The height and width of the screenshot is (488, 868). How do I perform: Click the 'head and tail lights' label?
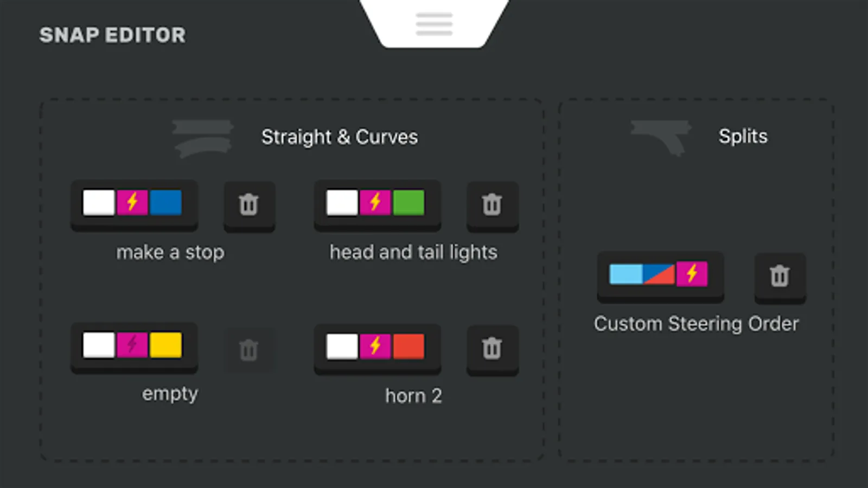pyautogui.click(x=413, y=252)
